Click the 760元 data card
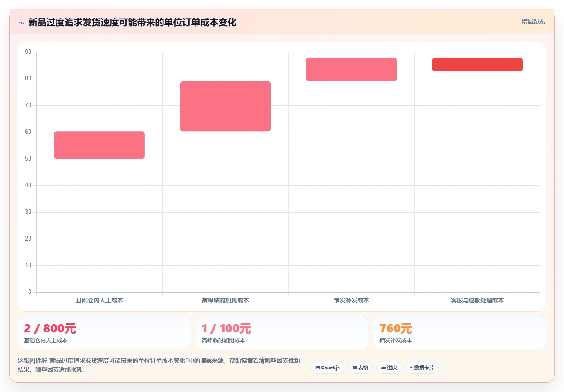The image size is (564, 392). [x=459, y=333]
